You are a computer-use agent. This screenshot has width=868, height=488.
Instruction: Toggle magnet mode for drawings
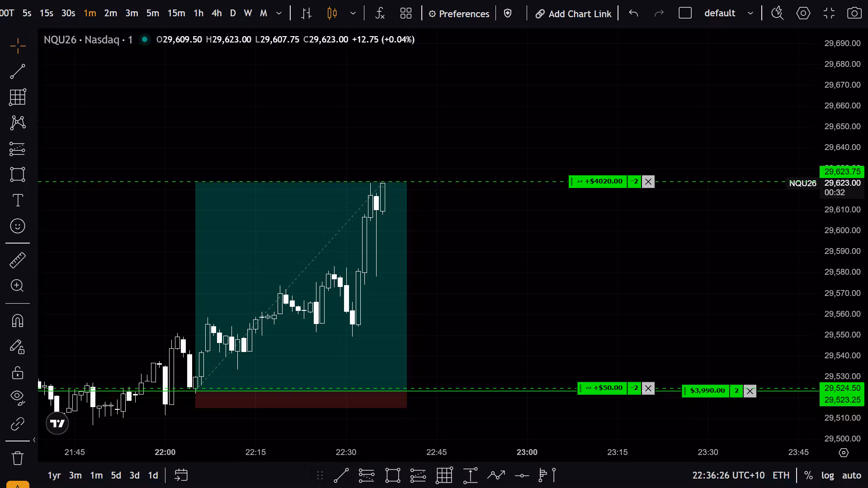click(18, 321)
